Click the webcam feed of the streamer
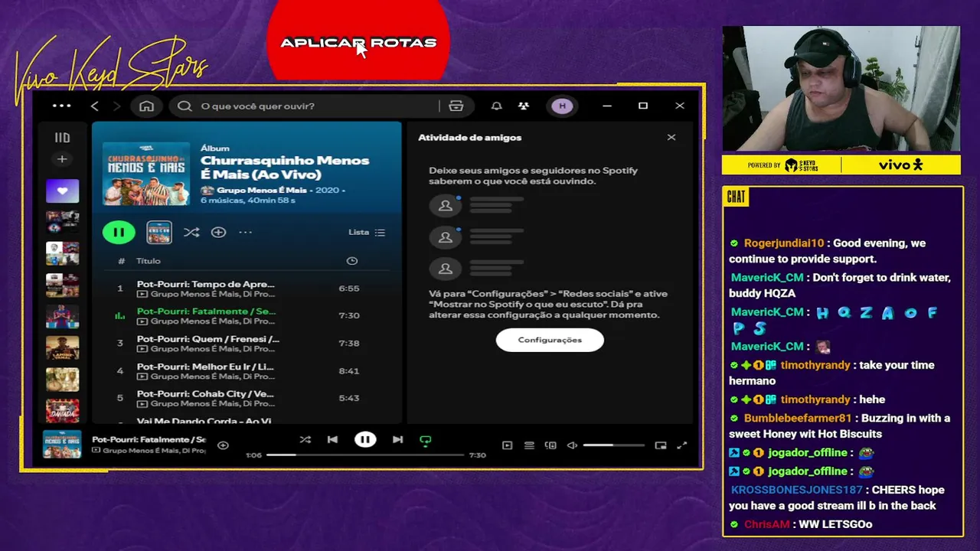Screen dimensions: 980x551 [841, 89]
